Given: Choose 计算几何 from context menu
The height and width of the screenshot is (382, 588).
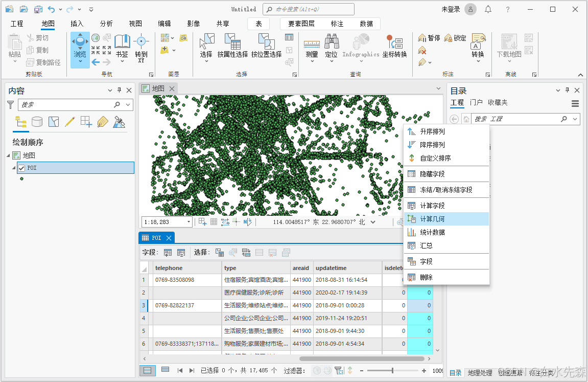Looking at the screenshot, I should point(446,219).
